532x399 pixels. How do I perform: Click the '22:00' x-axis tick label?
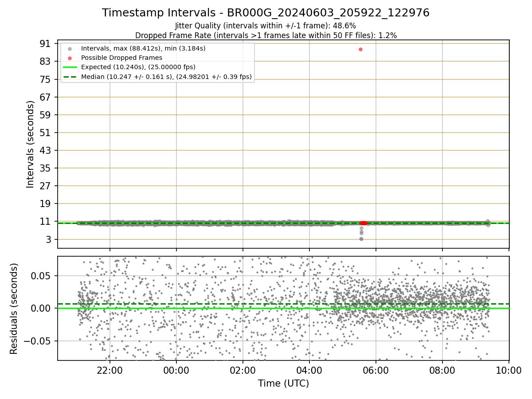[110, 371]
